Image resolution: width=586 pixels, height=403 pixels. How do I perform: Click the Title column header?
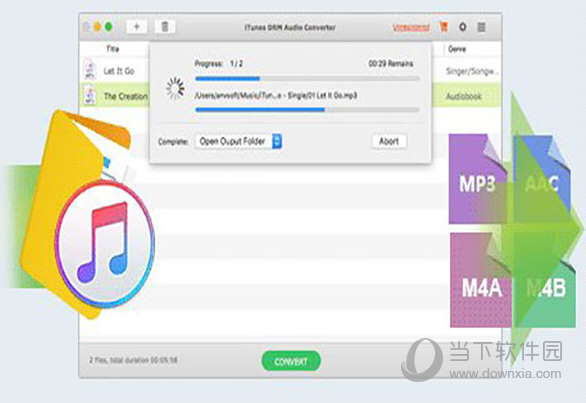(x=112, y=49)
